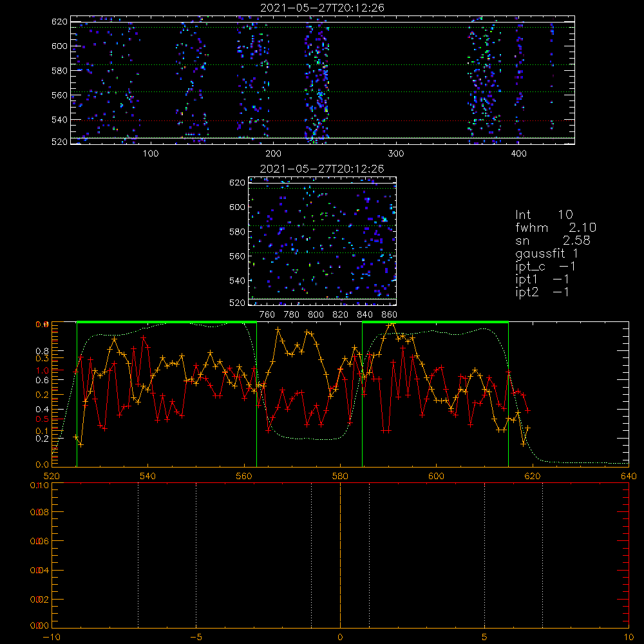Click the '200' x-axis label of the wide spectrogram
644x644 pixels.
point(273,153)
